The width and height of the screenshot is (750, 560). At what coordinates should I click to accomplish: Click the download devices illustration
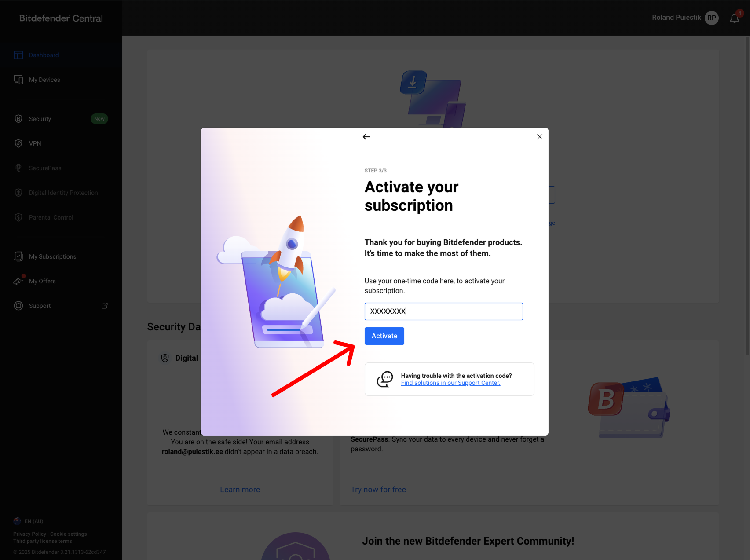[x=433, y=99]
